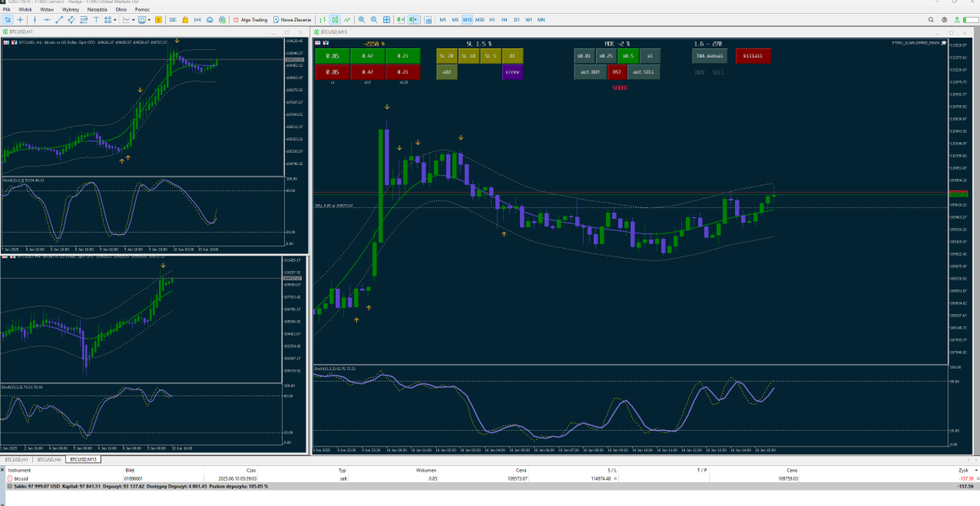The width and height of the screenshot is (980, 506).
Task: Open the Wstaw menu
Action: tap(47, 9)
